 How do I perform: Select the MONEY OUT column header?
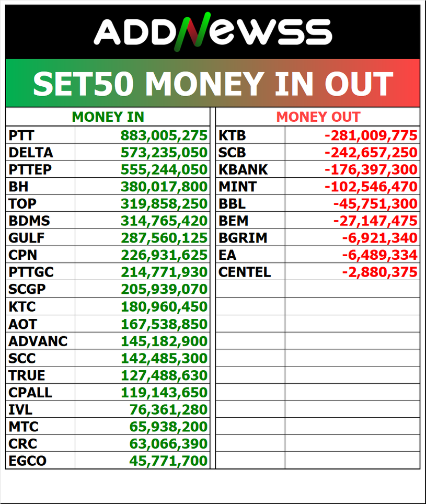click(x=318, y=117)
